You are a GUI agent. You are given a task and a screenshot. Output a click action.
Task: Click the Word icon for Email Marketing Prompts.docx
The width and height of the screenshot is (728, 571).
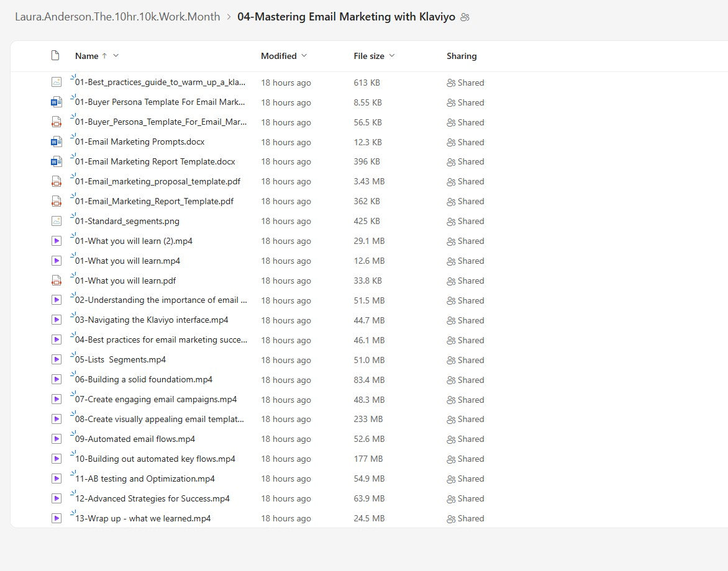point(57,142)
